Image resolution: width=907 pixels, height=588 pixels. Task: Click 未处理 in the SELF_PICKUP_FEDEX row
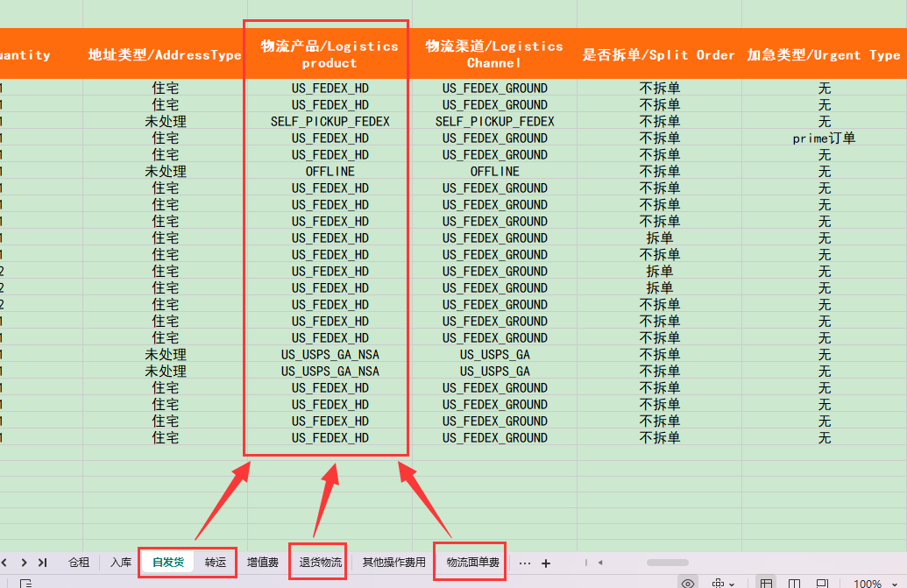pos(165,122)
